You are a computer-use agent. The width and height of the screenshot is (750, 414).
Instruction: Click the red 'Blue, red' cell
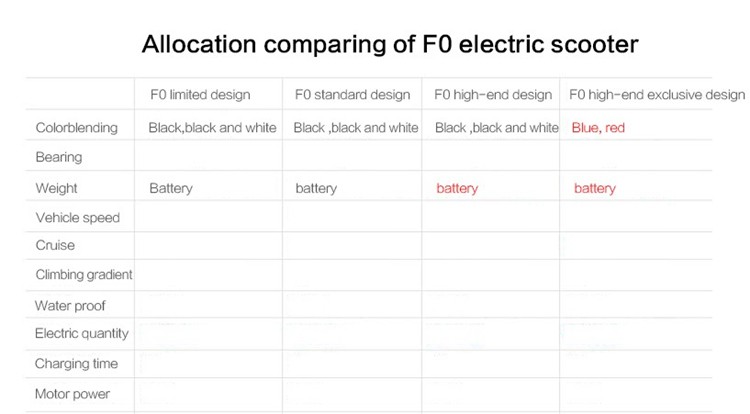pos(598,128)
